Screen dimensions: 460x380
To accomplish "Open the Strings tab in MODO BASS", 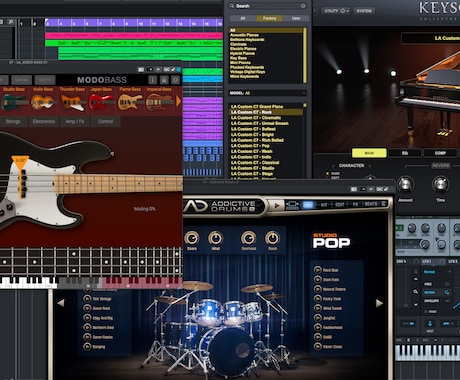I will tap(13, 121).
